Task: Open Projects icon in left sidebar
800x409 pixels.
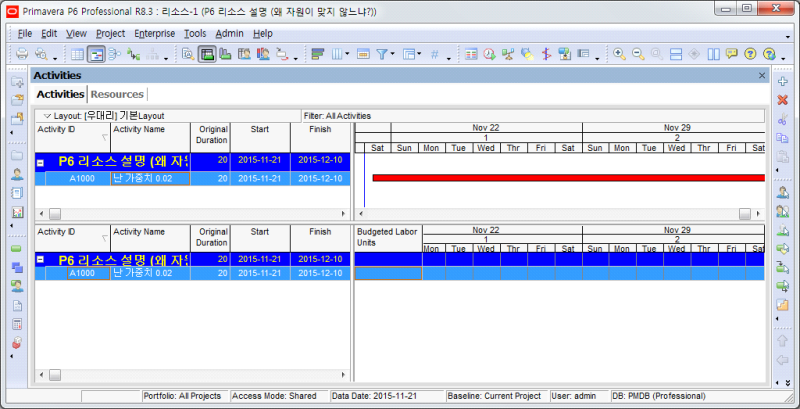Action: coord(17,156)
